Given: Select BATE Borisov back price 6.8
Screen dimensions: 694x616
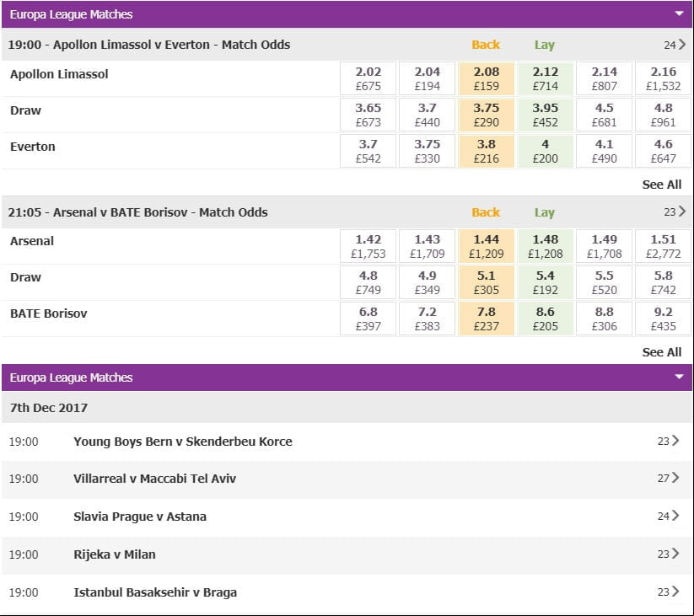Looking at the screenshot, I should tap(369, 319).
